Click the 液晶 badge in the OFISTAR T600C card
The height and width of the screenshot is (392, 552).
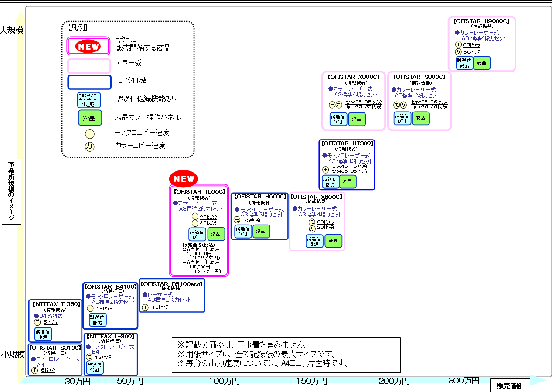pos(216,234)
